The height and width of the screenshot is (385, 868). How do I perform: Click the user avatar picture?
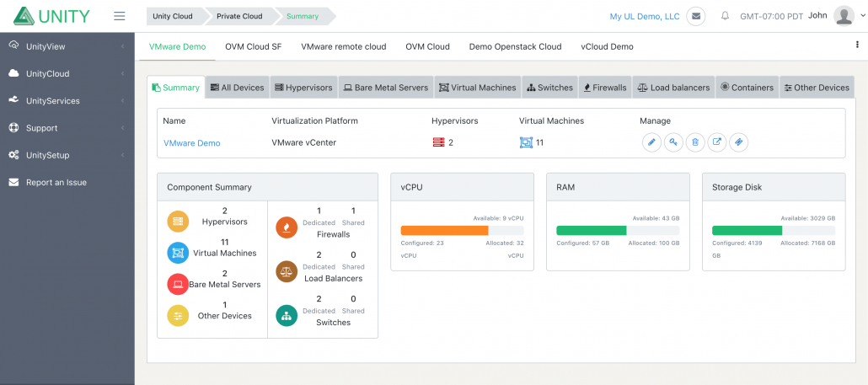[844, 15]
